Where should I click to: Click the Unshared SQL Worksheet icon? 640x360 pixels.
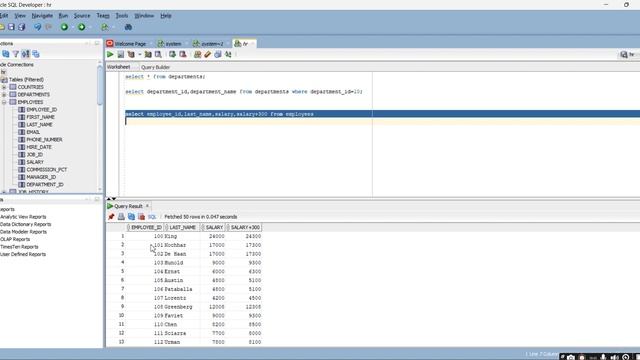(198, 54)
